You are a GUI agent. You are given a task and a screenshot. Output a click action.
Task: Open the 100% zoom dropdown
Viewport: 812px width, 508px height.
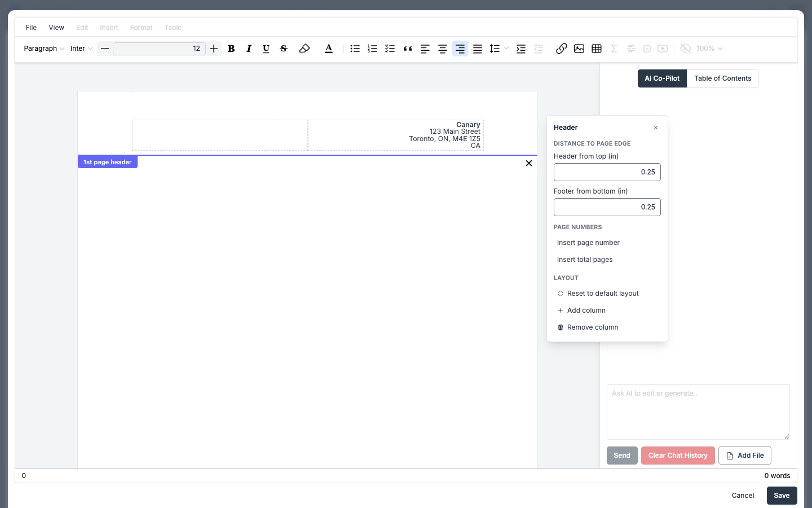point(709,49)
